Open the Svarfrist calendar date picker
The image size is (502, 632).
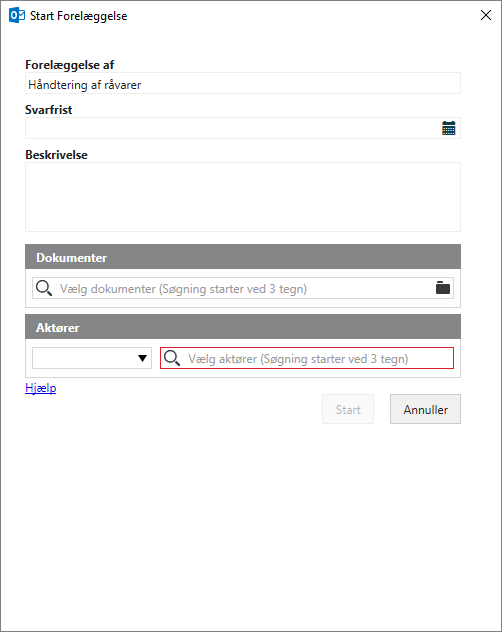pyautogui.click(x=448, y=128)
